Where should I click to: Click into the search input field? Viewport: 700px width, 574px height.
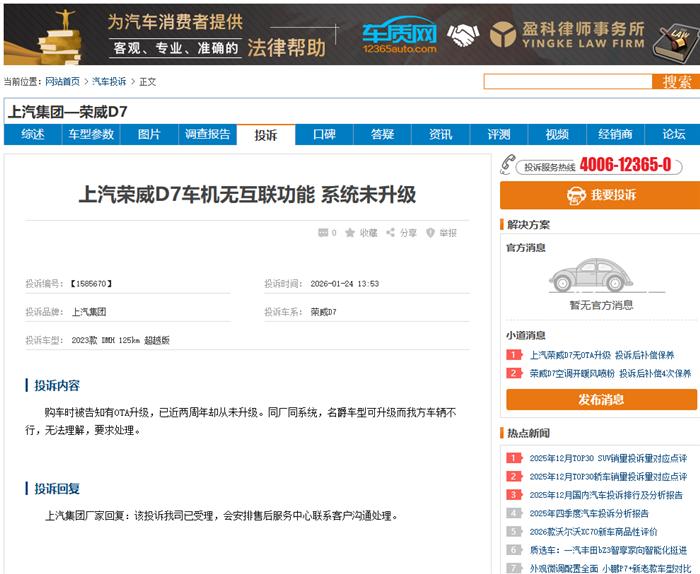point(568,82)
